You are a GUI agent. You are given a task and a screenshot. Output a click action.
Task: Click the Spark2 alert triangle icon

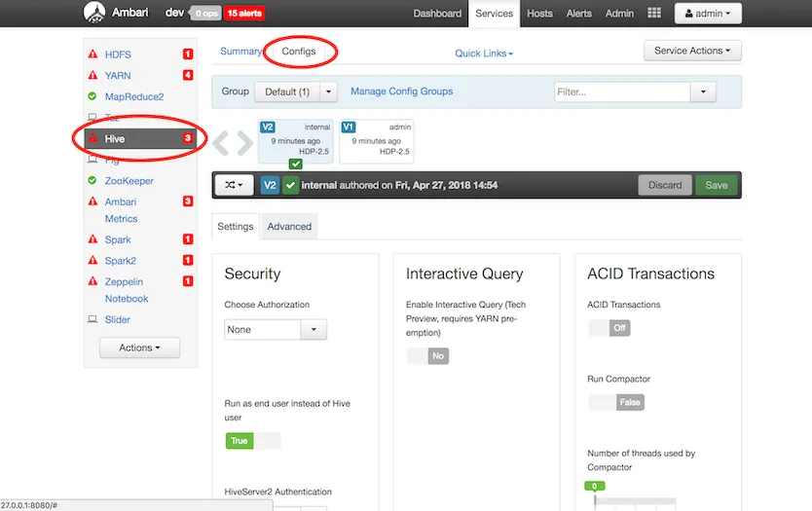pyautogui.click(x=92, y=260)
